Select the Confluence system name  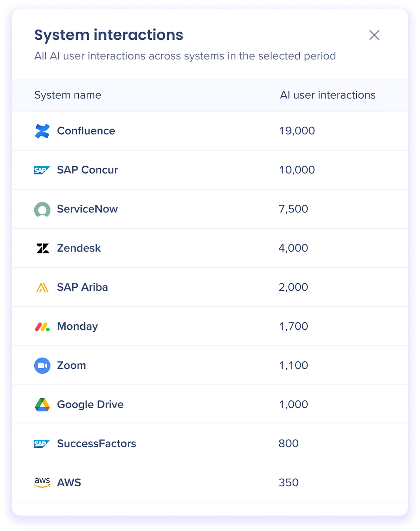(x=86, y=131)
